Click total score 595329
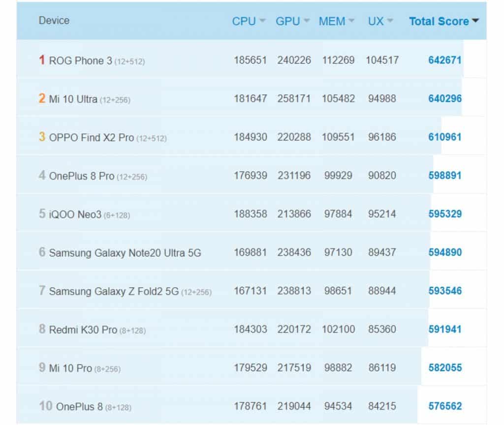This screenshot has height=425, width=504. click(445, 214)
